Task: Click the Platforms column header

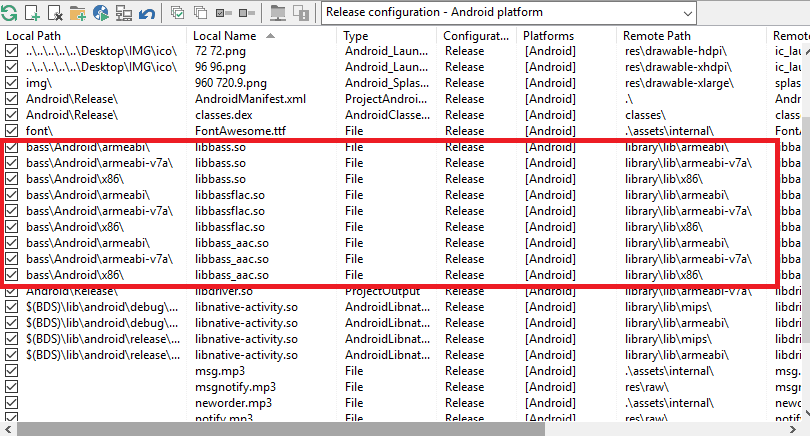Action: click(548, 36)
